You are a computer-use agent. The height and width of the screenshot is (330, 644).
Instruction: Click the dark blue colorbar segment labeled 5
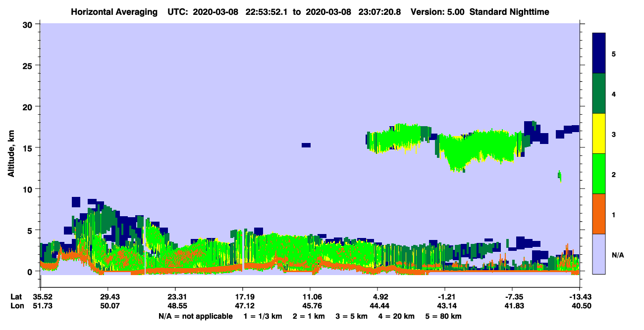[599, 53]
